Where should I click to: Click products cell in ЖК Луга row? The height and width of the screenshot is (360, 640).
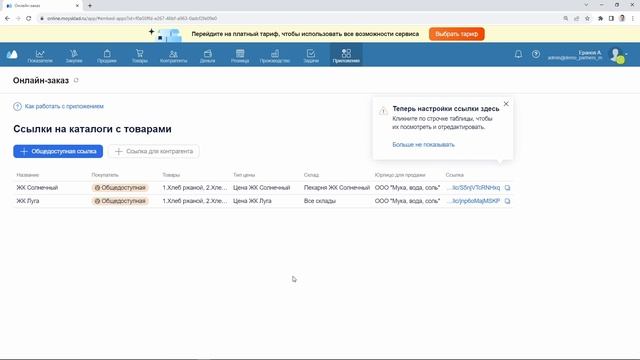195,201
